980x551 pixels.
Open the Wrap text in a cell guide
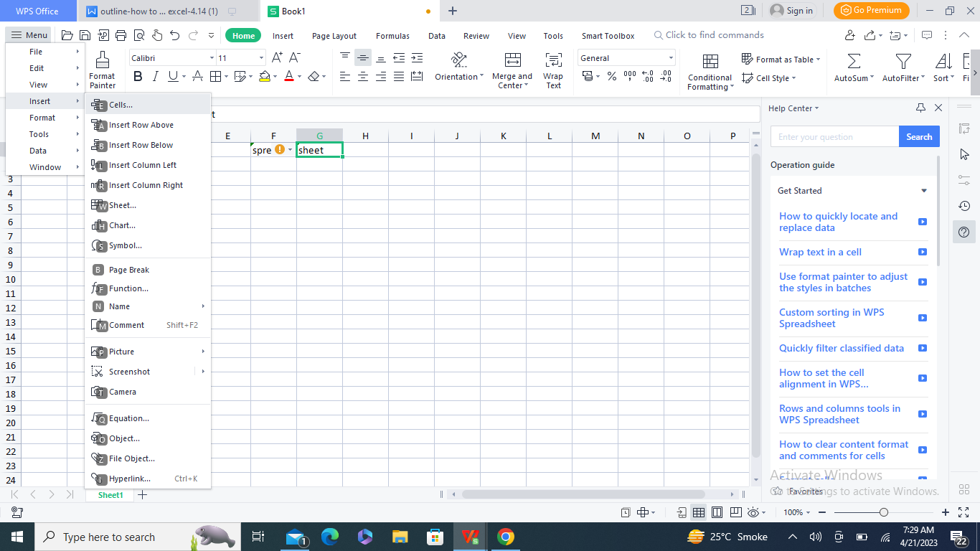click(x=820, y=252)
